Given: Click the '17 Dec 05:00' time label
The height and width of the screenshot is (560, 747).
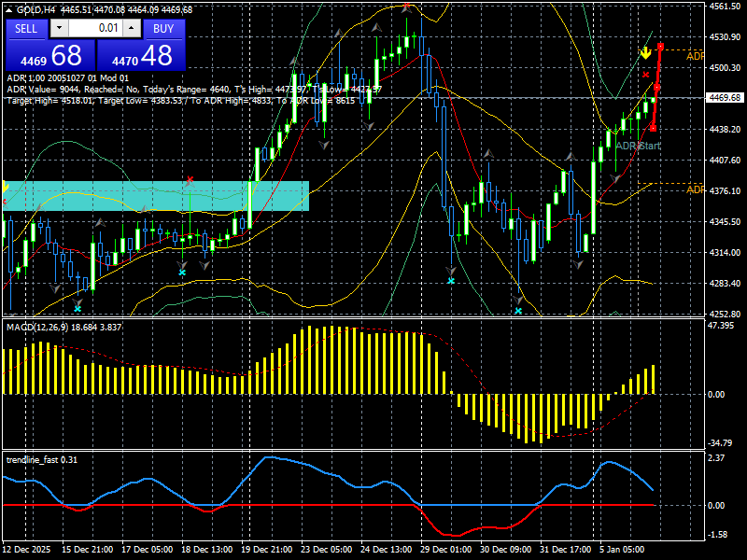Looking at the screenshot, I should tap(148, 550).
